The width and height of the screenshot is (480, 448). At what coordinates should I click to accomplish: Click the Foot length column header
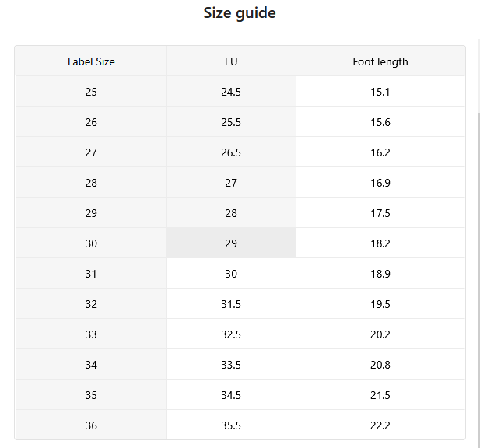tap(380, 61)
